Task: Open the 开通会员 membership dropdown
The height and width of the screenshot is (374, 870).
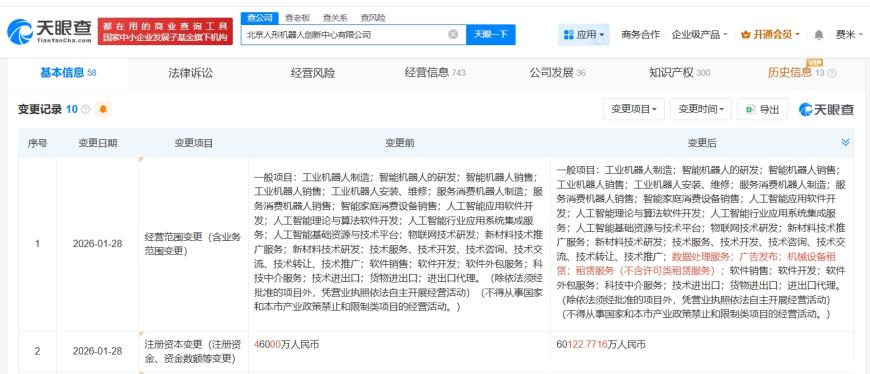Action: 770,34
